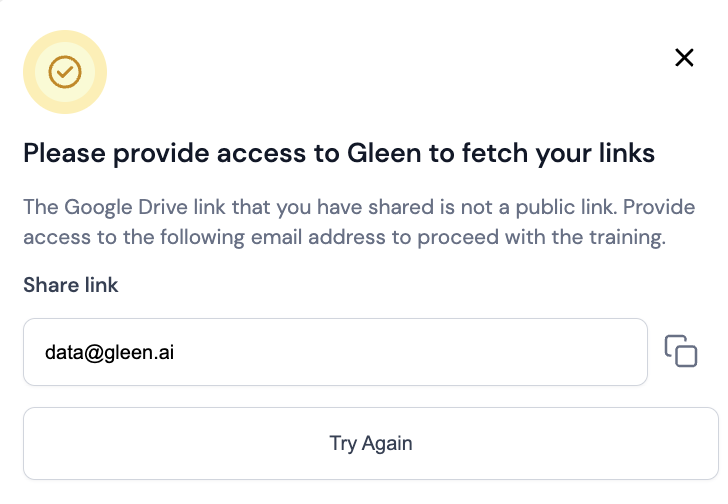
Task: Click the X in the top-right corner
Action: point(684,58)
